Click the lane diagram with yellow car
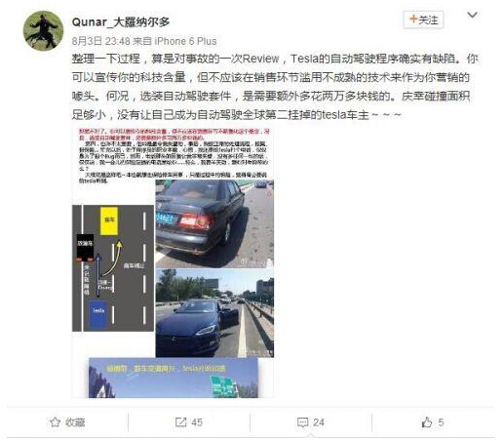Image resolution: width=504 pixels, height=441 pixels. (x=113, y=268)
